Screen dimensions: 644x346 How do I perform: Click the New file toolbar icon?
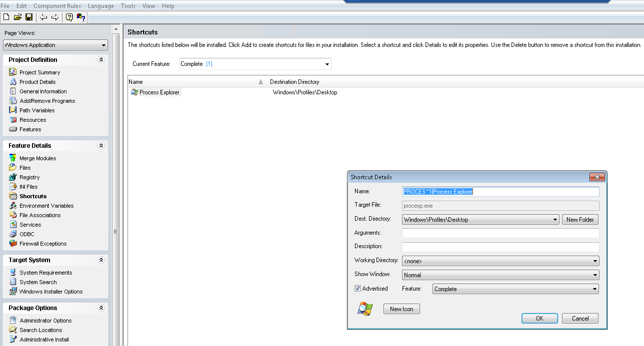[x=6, y=17]
